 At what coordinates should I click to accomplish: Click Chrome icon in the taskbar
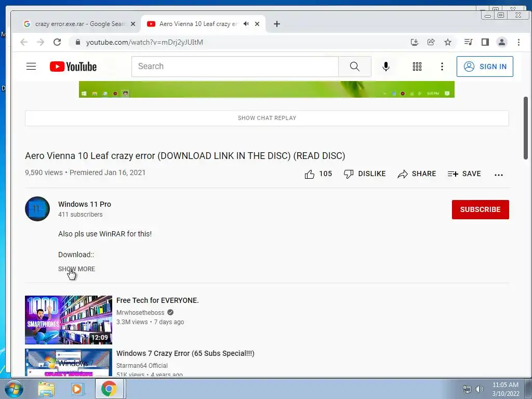pyautogui.click(x=109, y=389)
